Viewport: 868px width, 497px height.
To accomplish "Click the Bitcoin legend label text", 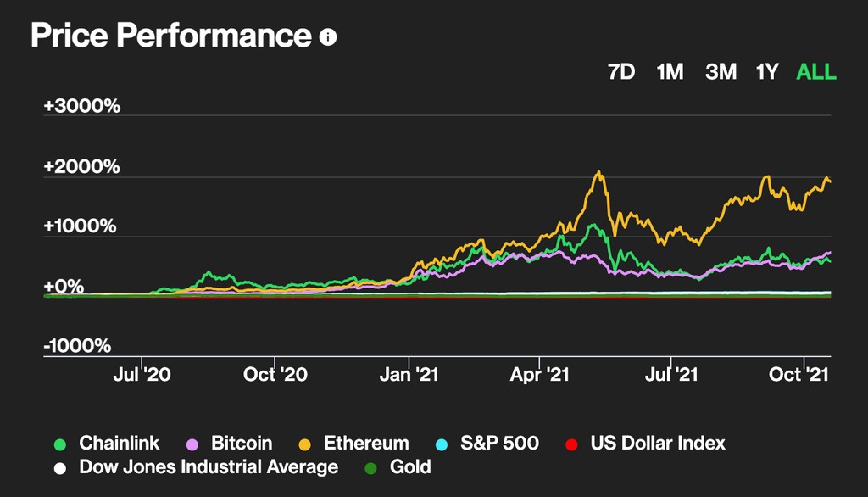I will coord(240,443).
